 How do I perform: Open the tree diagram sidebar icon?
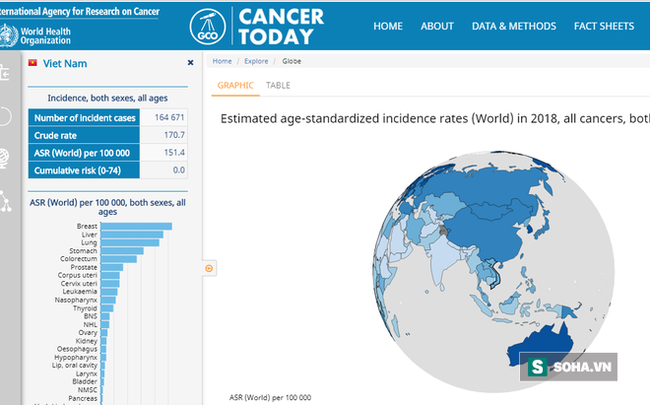5,201
